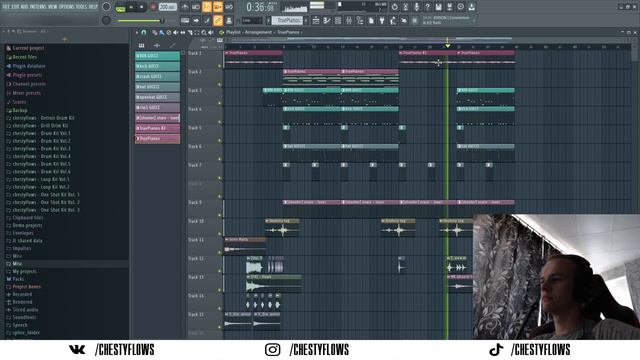Select the openhat pattern in picker
The width and height of the screenshot is (640, 360).
158,98
